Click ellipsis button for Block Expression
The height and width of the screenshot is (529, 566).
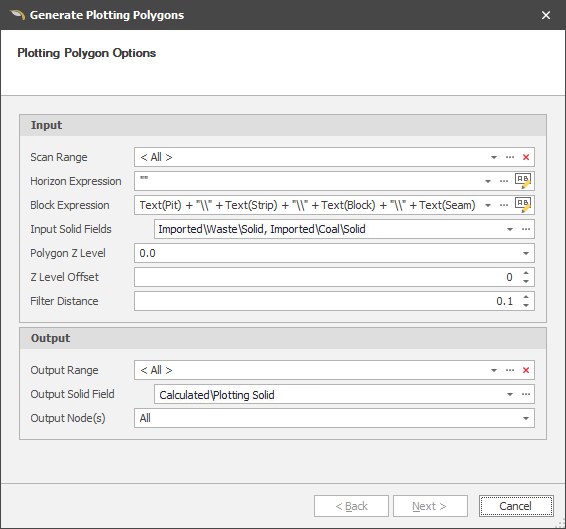[504, 205]
